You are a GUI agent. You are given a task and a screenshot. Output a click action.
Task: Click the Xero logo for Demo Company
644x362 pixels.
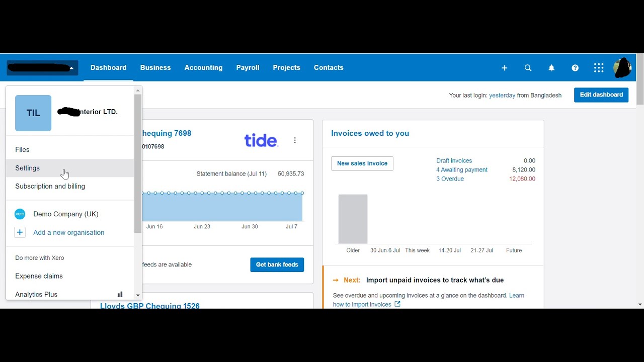click(20, 214)
